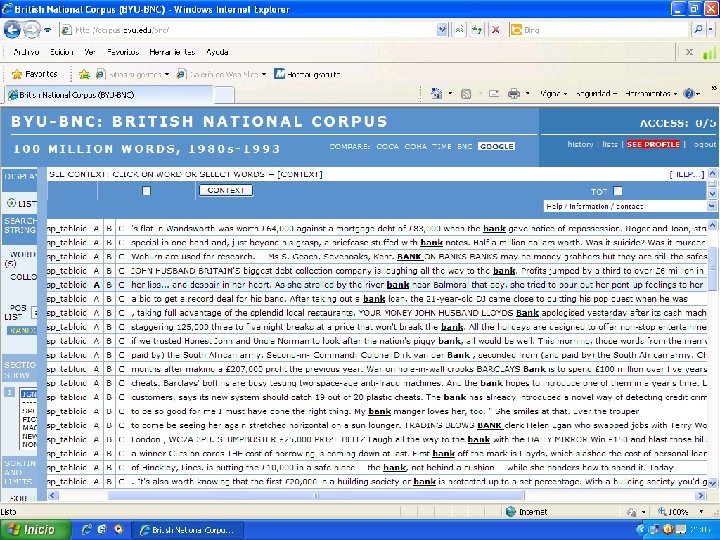Image resolution: width=720 pixels, height=540 pixels.
Task: Open the history link
Action: [x=580, y=144]
